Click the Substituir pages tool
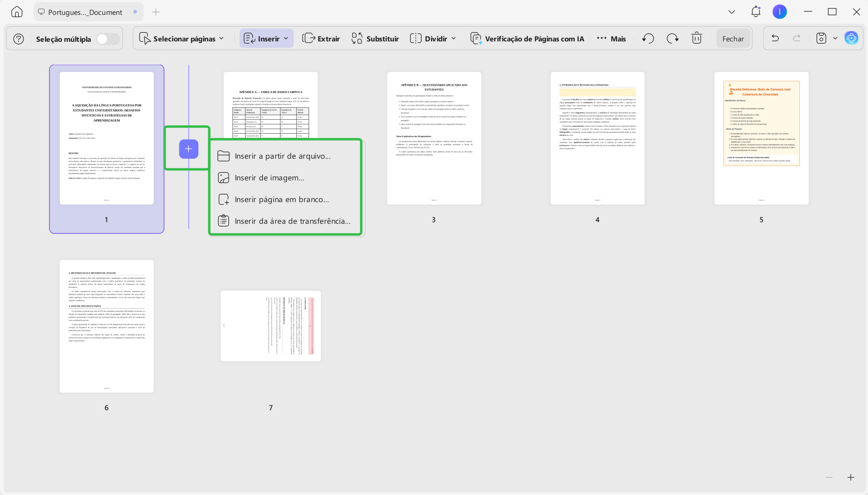 pyautogui.click(x=375, y=39)
